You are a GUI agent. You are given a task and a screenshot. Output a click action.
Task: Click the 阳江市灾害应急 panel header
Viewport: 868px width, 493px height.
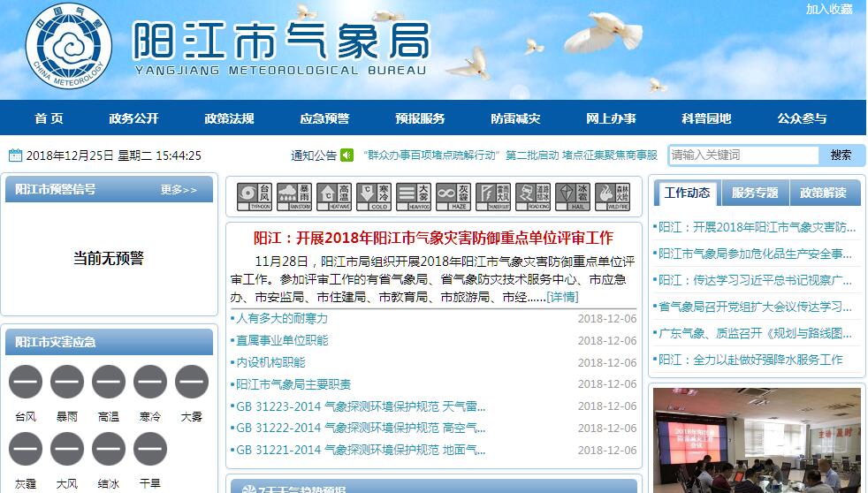click(x=109, y=342)
